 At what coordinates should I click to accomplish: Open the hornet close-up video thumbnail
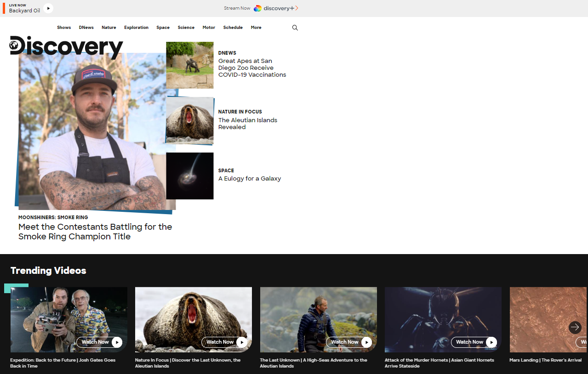click(443, 320)
